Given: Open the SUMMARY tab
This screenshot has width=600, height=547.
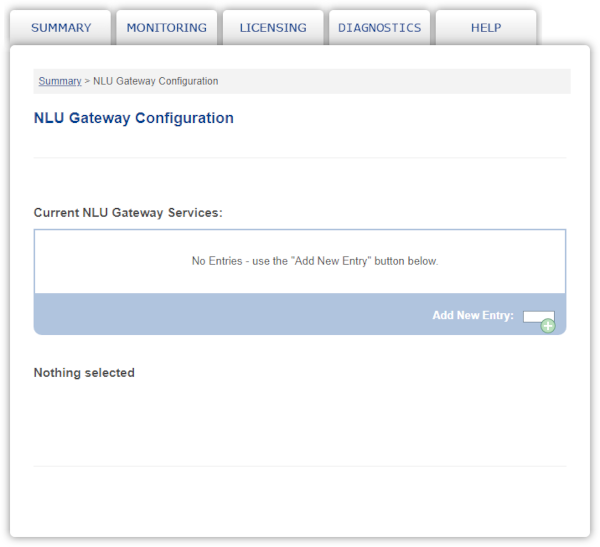Looking at the screenshot, I should point(61,28).
